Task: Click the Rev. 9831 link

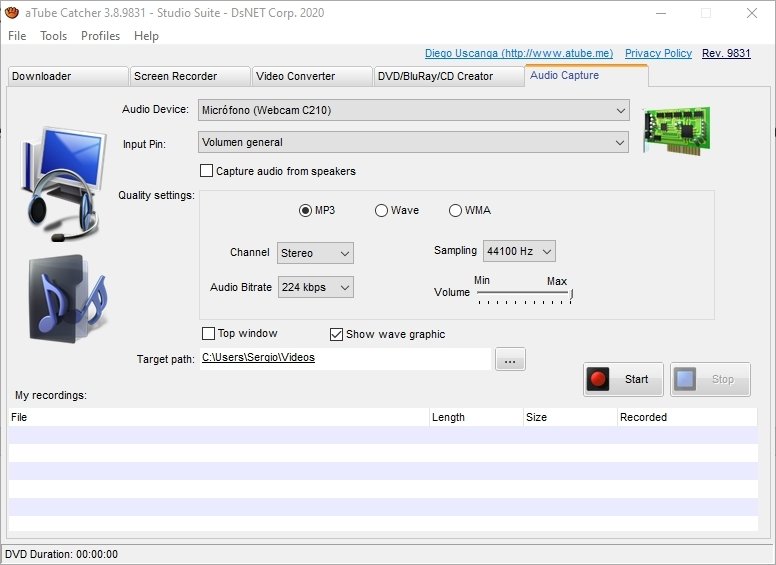Action: pyautogui.click(x=726, y=53)
